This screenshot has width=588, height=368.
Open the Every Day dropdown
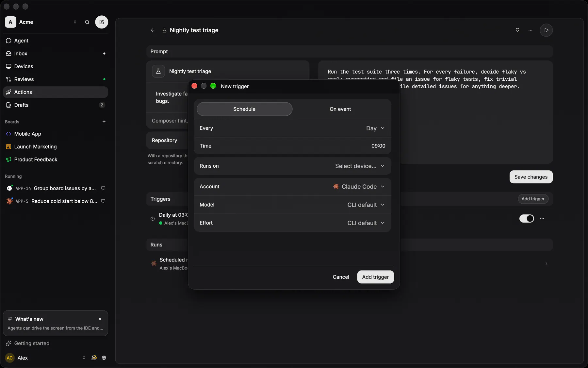pyautogui.click(x=375, y=128)
